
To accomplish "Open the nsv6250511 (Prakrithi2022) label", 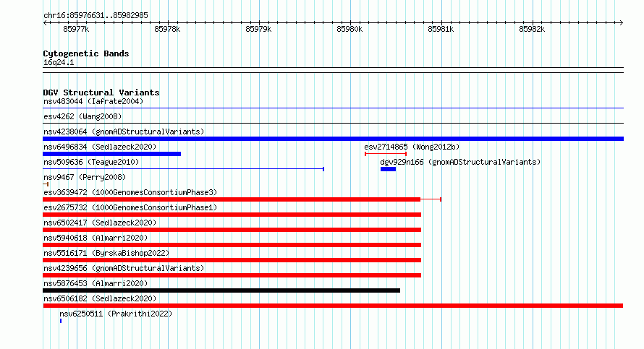I will [116, 314].
